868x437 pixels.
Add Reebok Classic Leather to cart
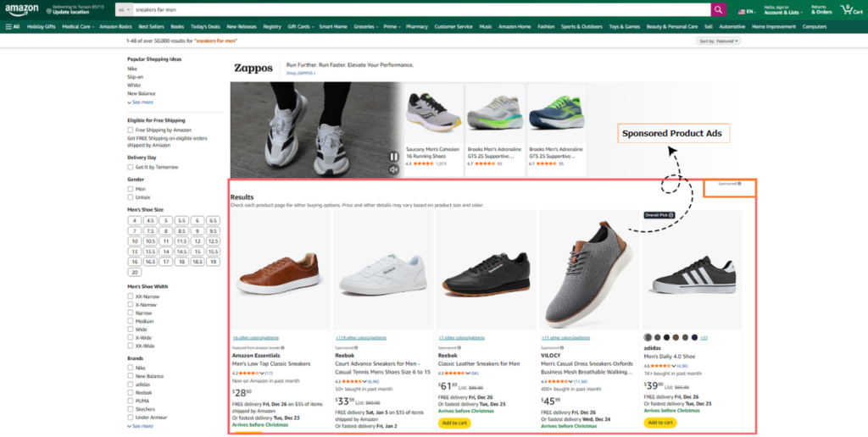[454, 423]
